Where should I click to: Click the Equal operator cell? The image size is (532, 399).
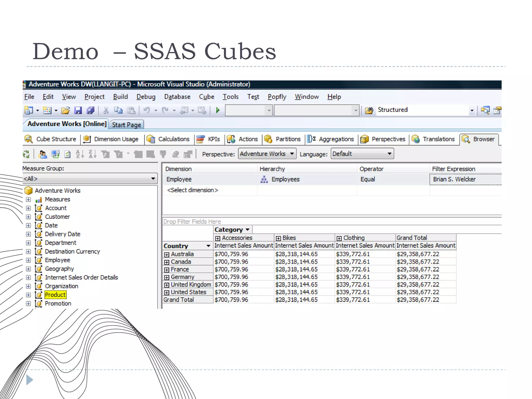pyautogui.click(x=393, y=179)
